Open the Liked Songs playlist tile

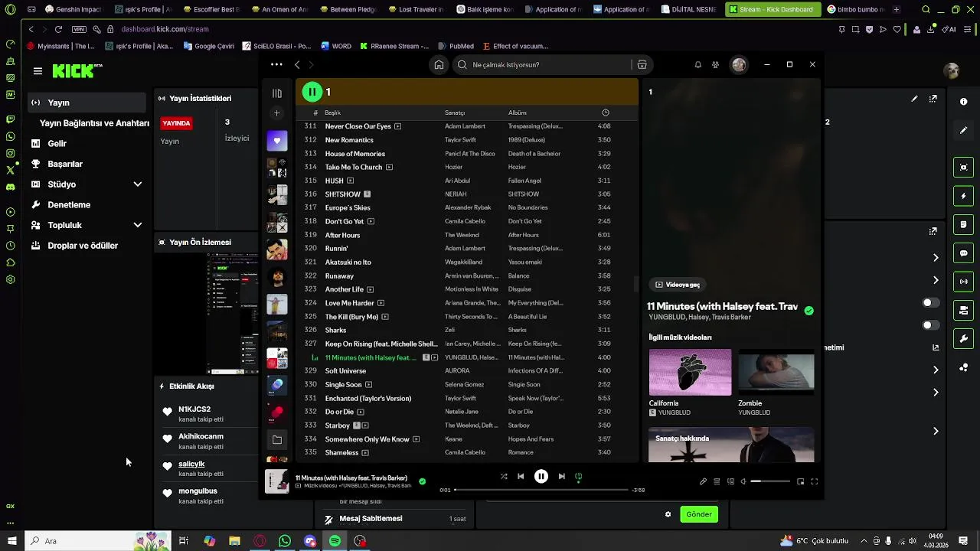(x=277, y=141)
